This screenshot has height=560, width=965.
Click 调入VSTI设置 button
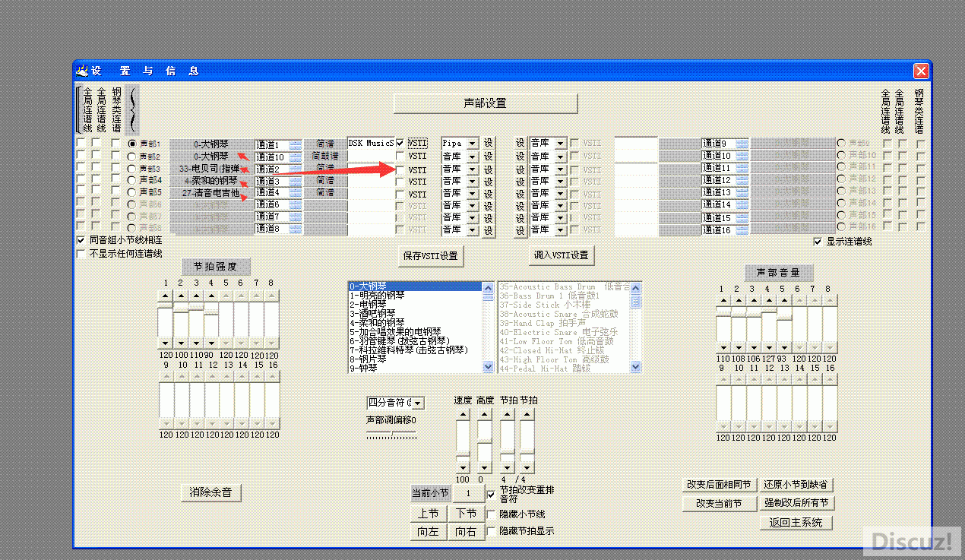[561, 255]
